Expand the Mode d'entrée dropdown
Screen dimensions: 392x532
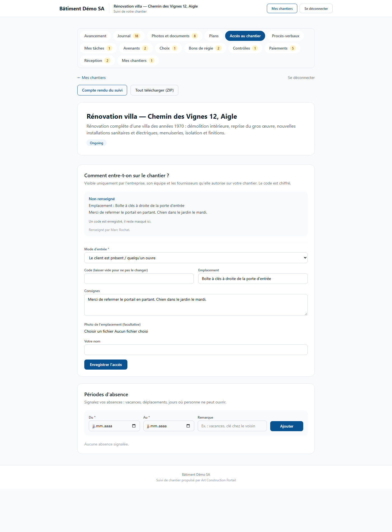(196, 258)
